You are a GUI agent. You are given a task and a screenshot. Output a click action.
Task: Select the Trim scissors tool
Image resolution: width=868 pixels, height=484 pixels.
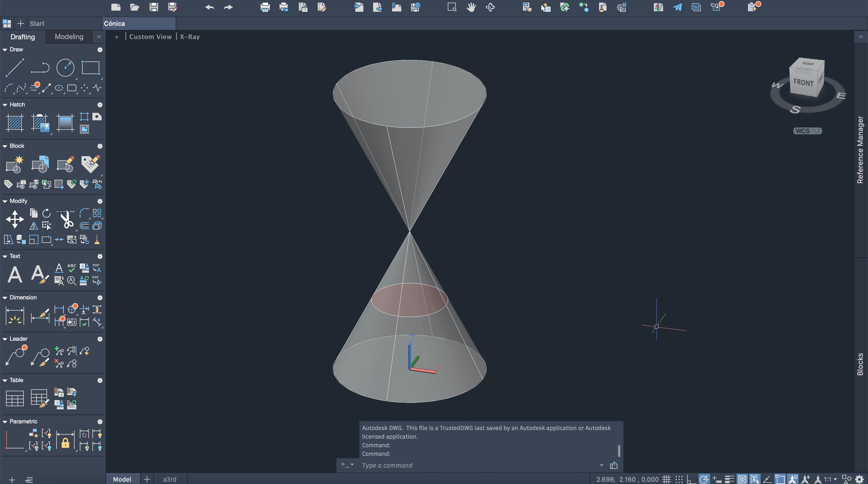pyautogui.click(x=66, y=219)
